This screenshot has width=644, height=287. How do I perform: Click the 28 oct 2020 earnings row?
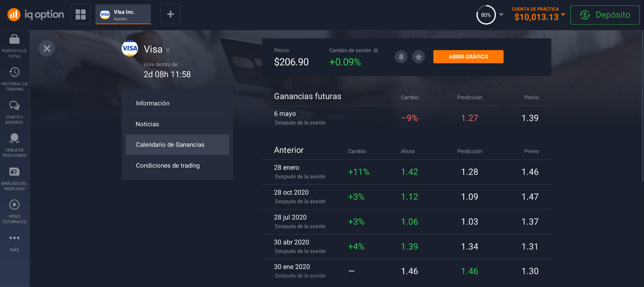(x=406, y=197)
